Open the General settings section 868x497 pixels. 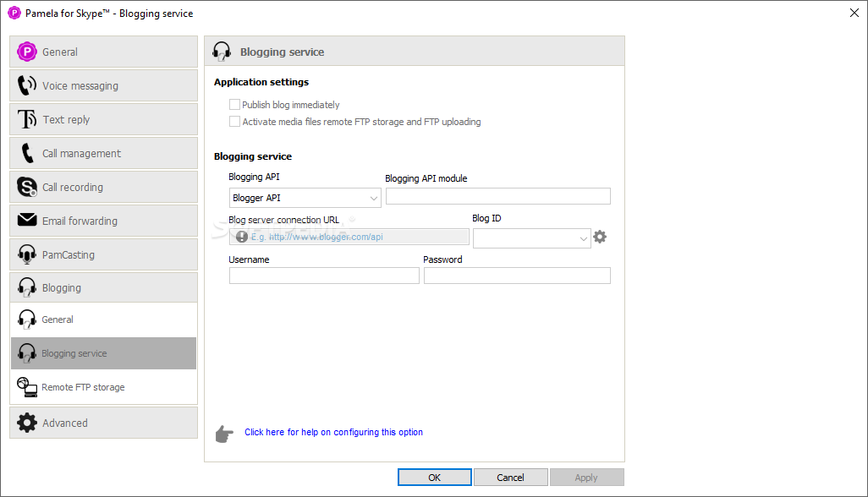click(103, 52)
